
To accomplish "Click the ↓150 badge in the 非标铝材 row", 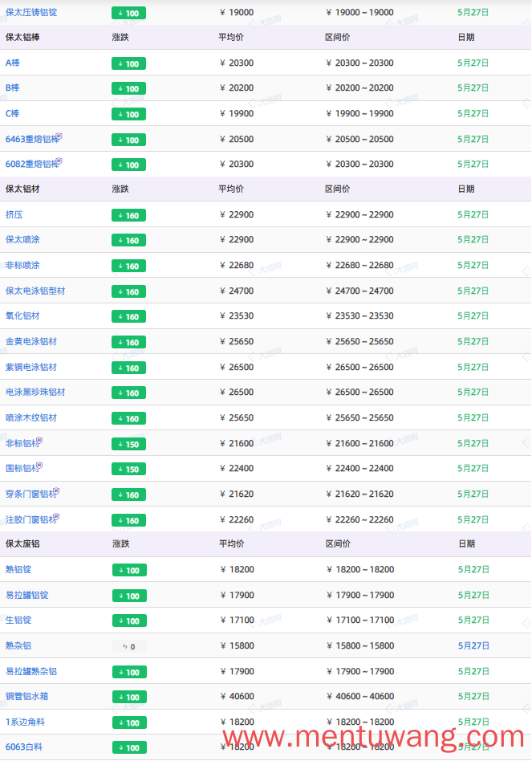I will pos(128,444).
